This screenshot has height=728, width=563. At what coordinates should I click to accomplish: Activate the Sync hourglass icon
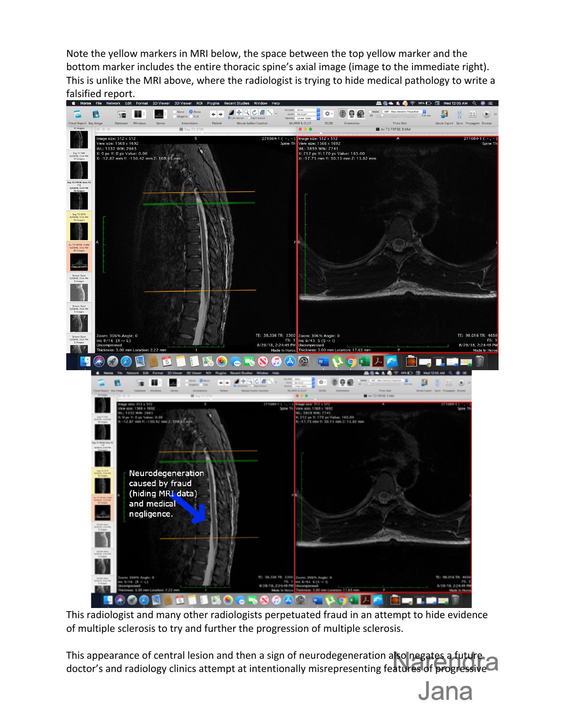[x=459, y=114]
